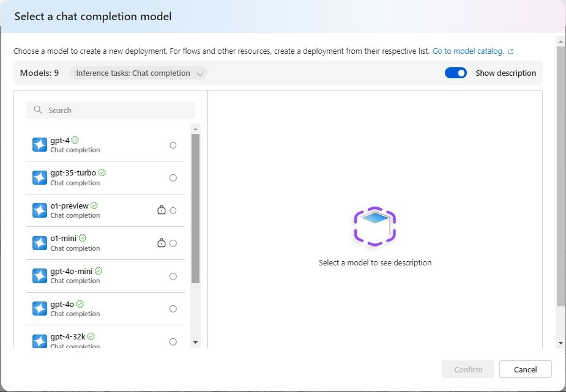The image size is (566, 392).
Task: Click 'Select a model to see description' text
Action: (x=375, y=262)
